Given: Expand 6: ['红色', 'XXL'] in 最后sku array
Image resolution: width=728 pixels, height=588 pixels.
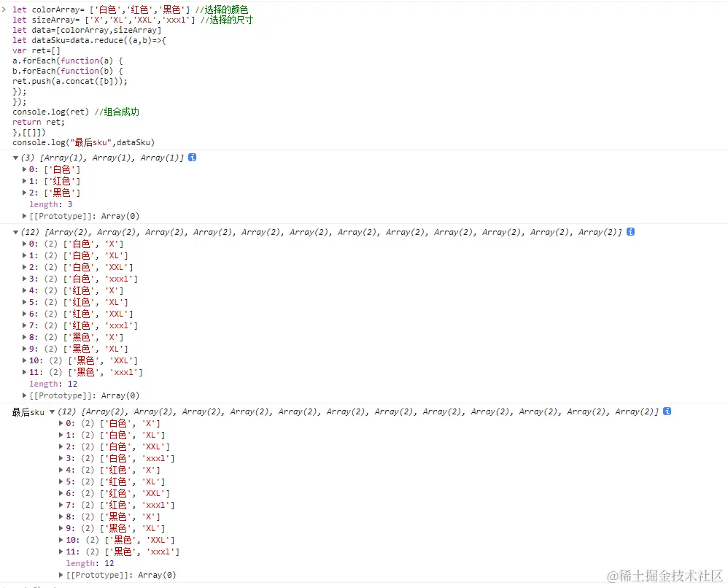Looking at the screenshot, I should click(61, 493).
